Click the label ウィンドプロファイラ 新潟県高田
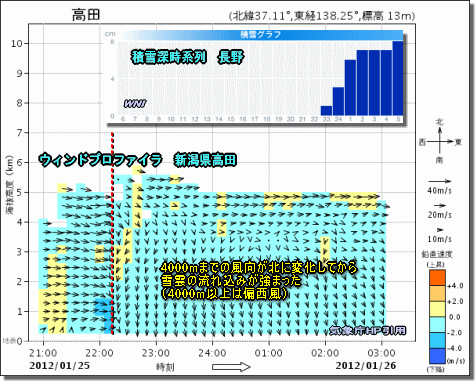 tap(137, 160)
